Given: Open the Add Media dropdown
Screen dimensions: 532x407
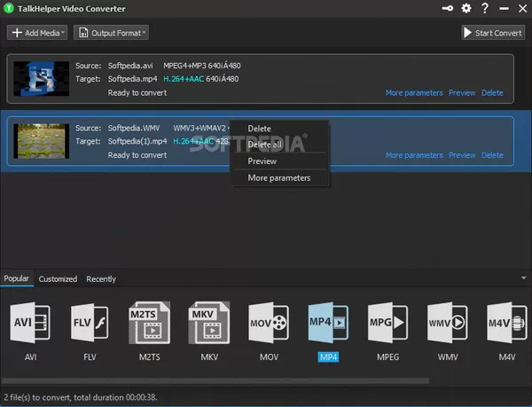Looking at the screenshot, I should coord(37,33).
